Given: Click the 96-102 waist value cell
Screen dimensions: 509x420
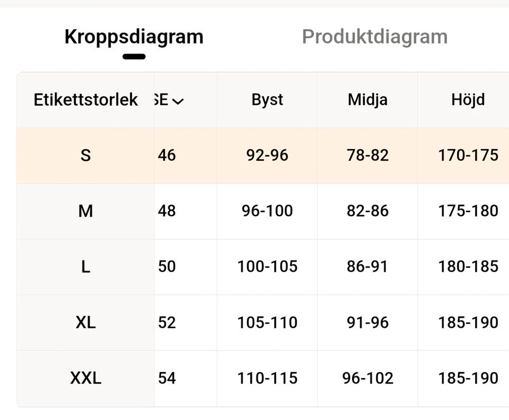Looking at the screenshot, I should coord(367,378).
